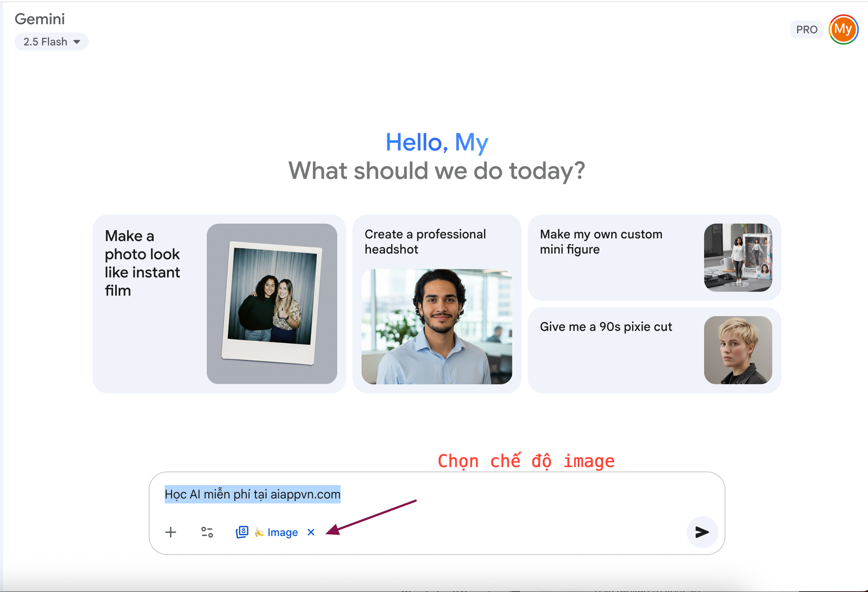
Task: Click the Gemini logo text
Action: (x=39, y=19)
